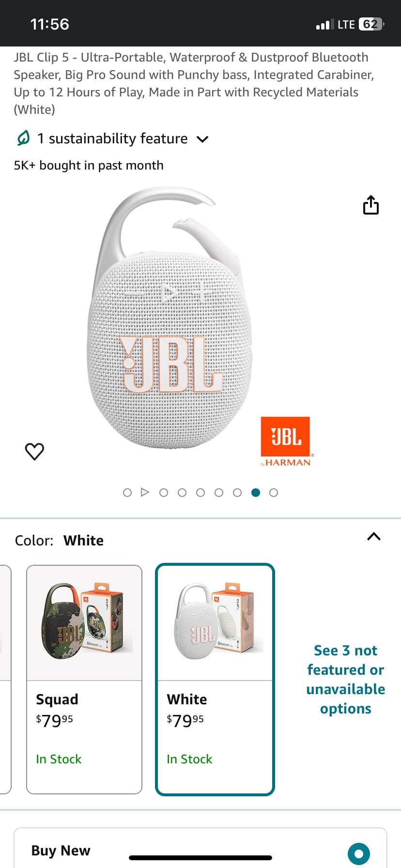Collapse the Color section chevron
The height and width of the screenshot is (868, 401).
click(374, 536)
